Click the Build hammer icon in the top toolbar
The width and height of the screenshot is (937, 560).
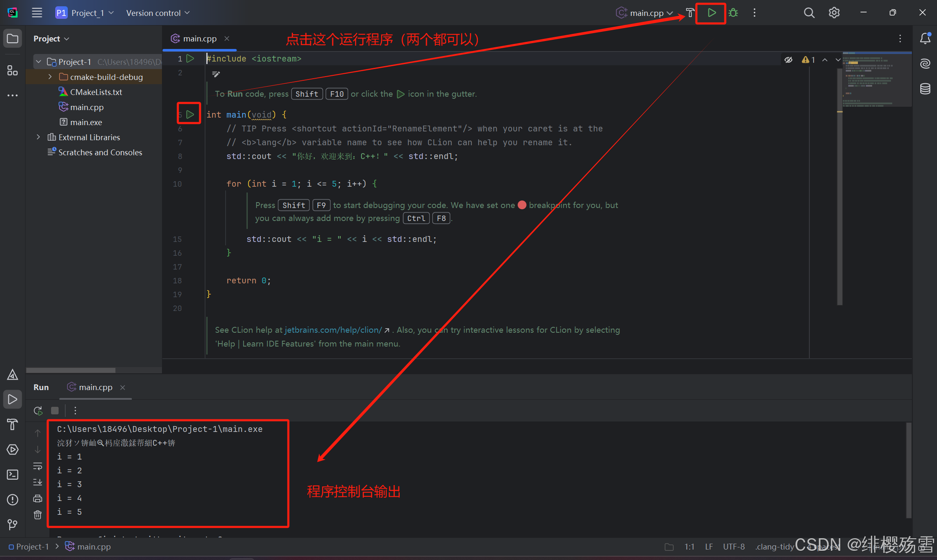(690, 13)
